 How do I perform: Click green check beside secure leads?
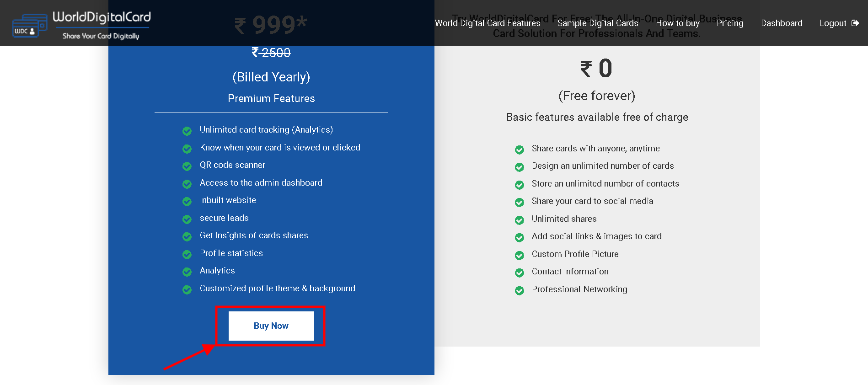pos(187,219)
